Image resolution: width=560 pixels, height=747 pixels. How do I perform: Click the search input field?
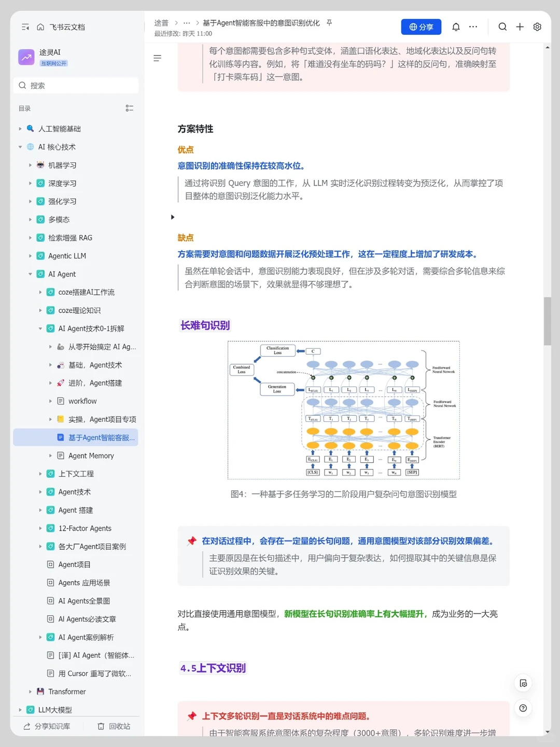pos(76,86)
